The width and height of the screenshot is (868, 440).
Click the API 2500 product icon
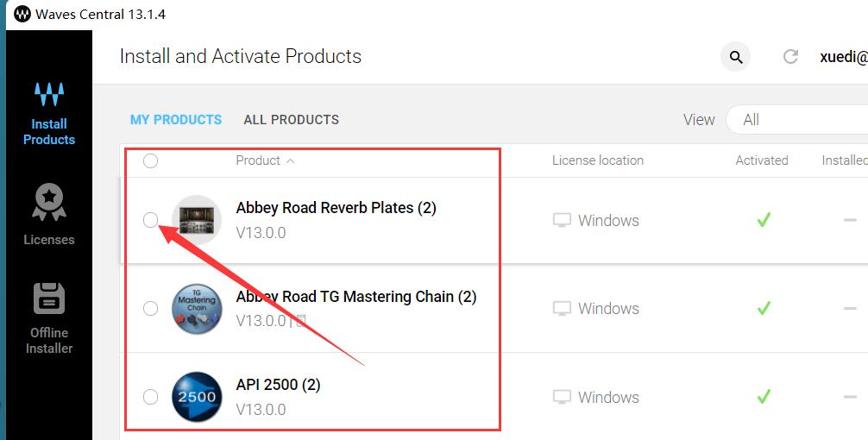pyautogui.click(x=197, y=397)
